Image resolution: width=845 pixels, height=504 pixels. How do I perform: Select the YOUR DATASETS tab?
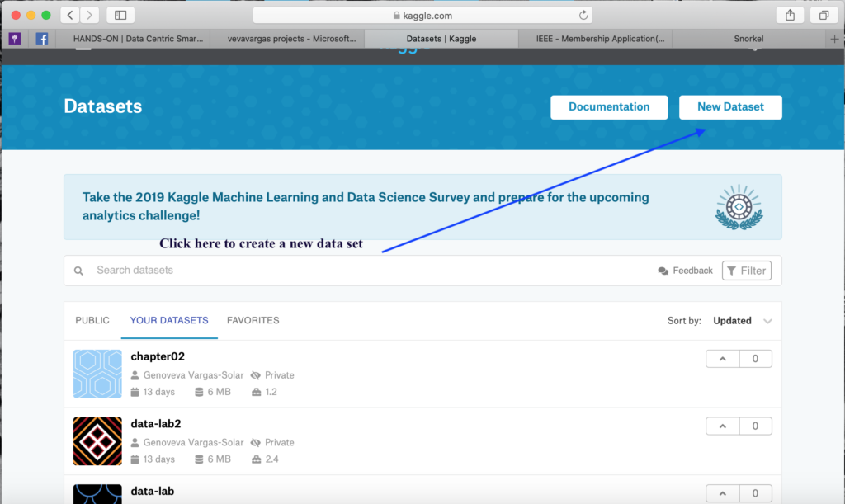click(169, 320)
